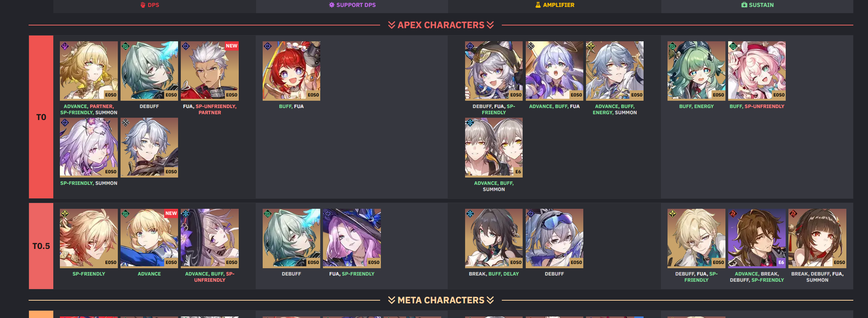Click the burst icon beside SUPPORT DPS
The height and width of the screenshot is (318, 868).
pyautogui.click(x=331, y=5)
